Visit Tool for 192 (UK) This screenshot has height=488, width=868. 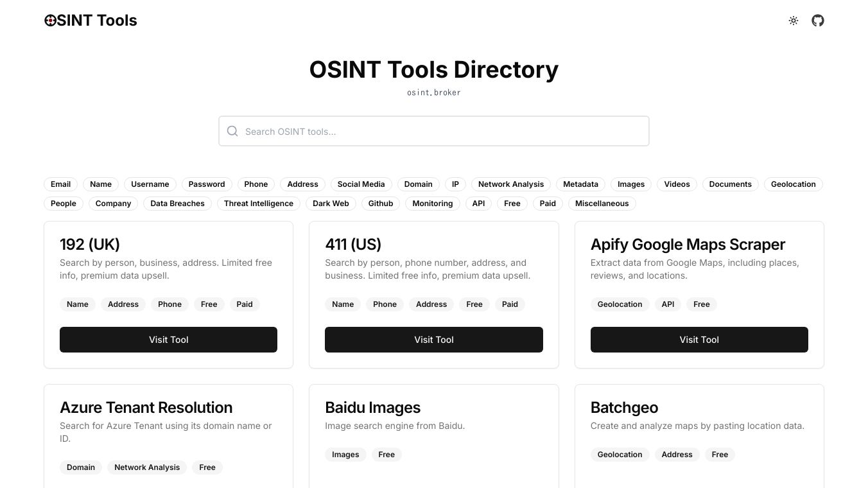click(169, 340)
